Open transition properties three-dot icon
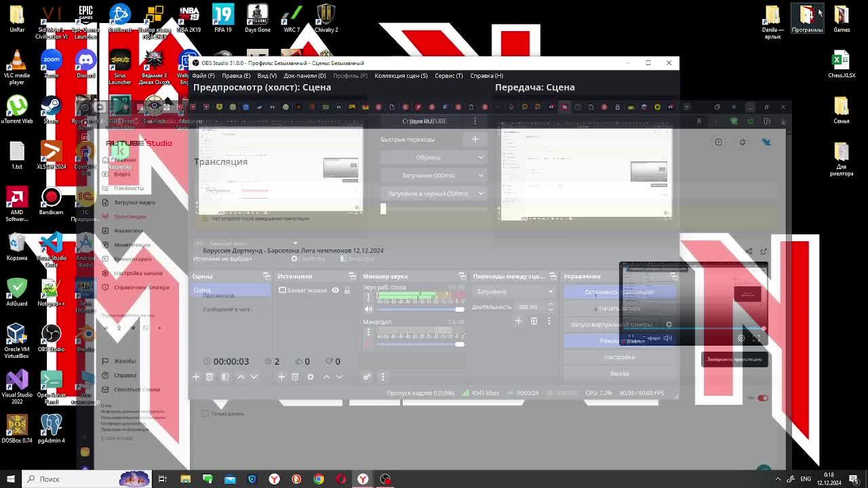Viewport: 868px width, 488px height. pyautogui.click(x=549, y=321)
